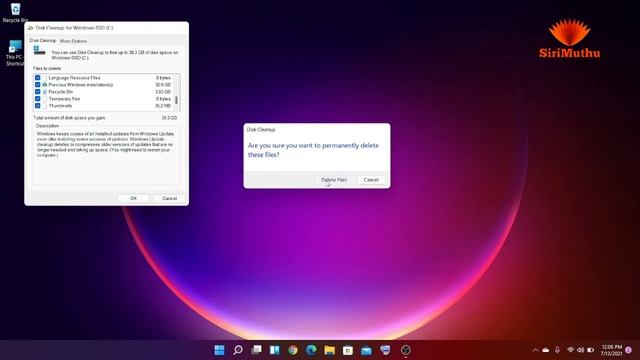Open the Mail app from the taskbar
The width and height of the screenshot is (640, 360).
point(367,350)
